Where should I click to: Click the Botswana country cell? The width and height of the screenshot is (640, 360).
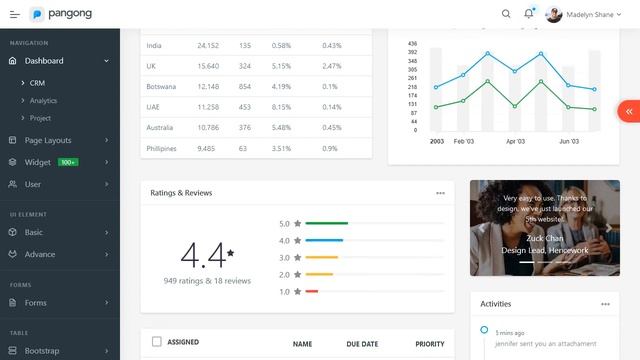click(161, 87)
